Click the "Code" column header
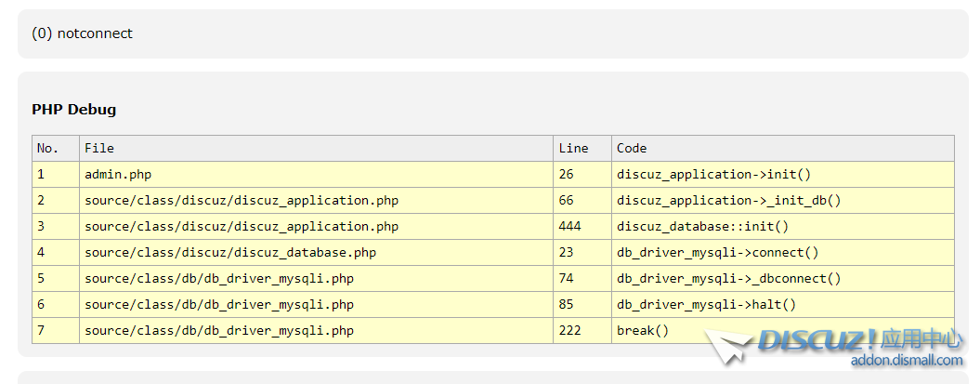 click(x=632, y=148)
